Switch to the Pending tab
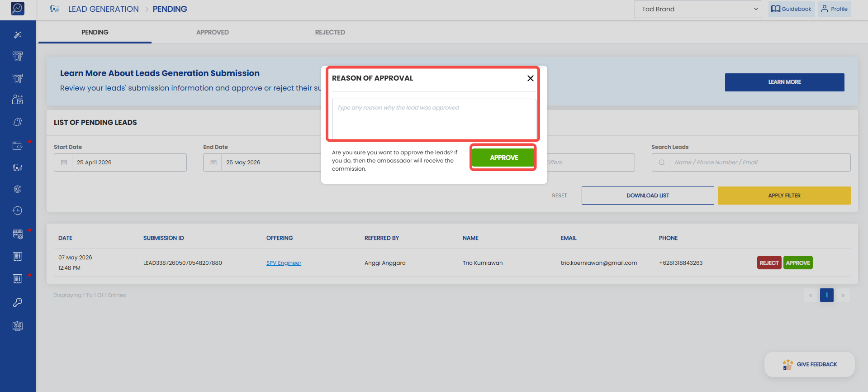Image resolution: width=868 pixels, height=392 pixels. pyautogui.click(x=95, y=32)
